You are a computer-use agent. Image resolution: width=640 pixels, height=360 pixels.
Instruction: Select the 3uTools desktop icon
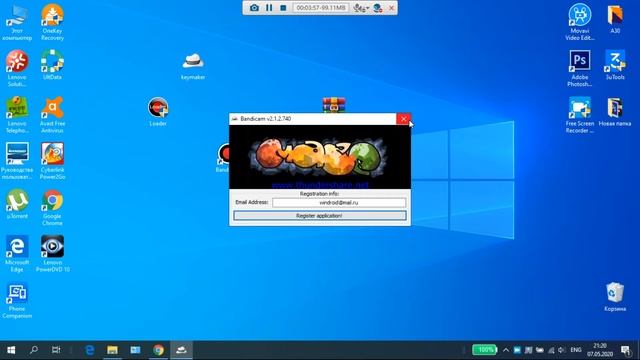pyautogui.click(x=615, y=65)
